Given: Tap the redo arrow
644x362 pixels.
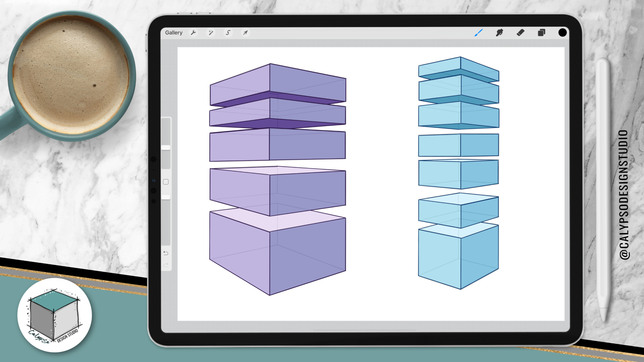Looking at the screenshot, I should pos(166,265).
